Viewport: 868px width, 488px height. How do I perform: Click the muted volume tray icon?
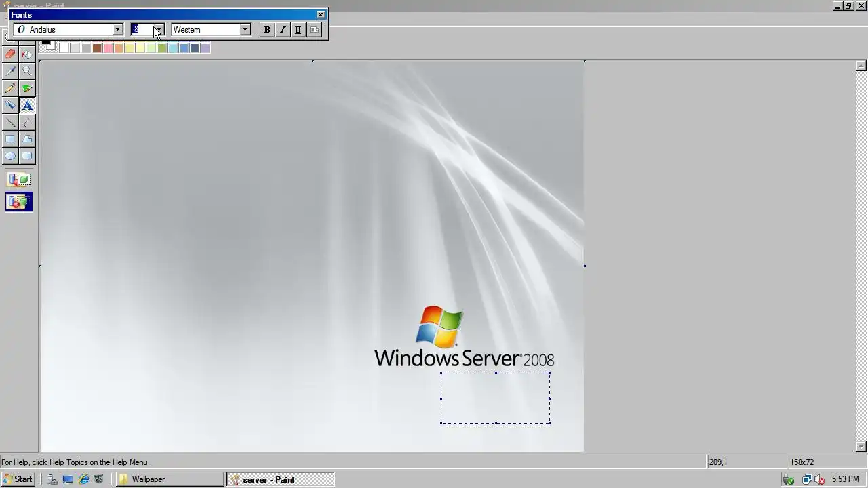pyautogui.click(x=819, y=479)
